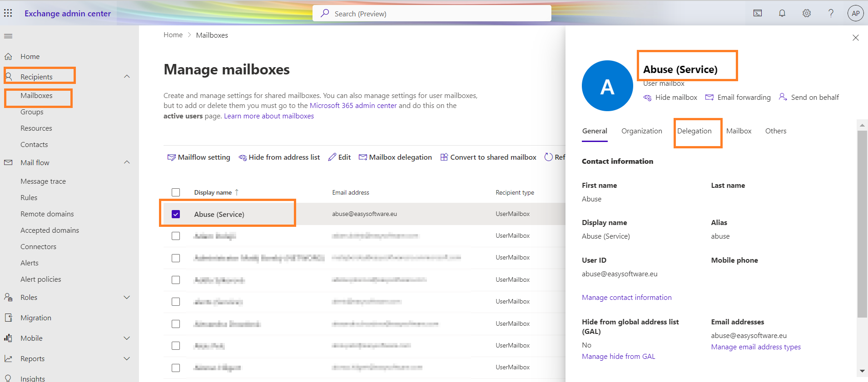Open the settings gear icon
The height and width of the screenshot is (382, 868).
(x=806, y=13)
